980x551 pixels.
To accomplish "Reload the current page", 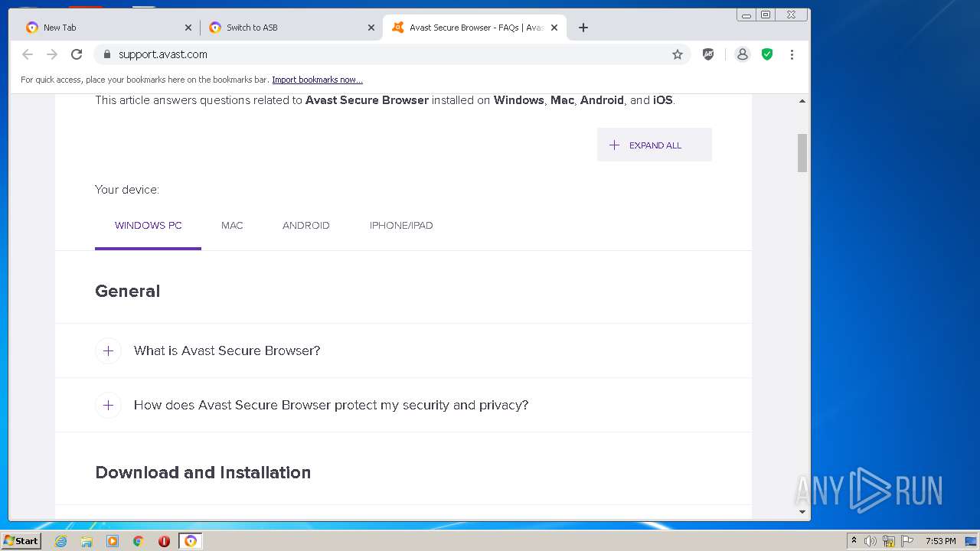I will coord(77,54).
